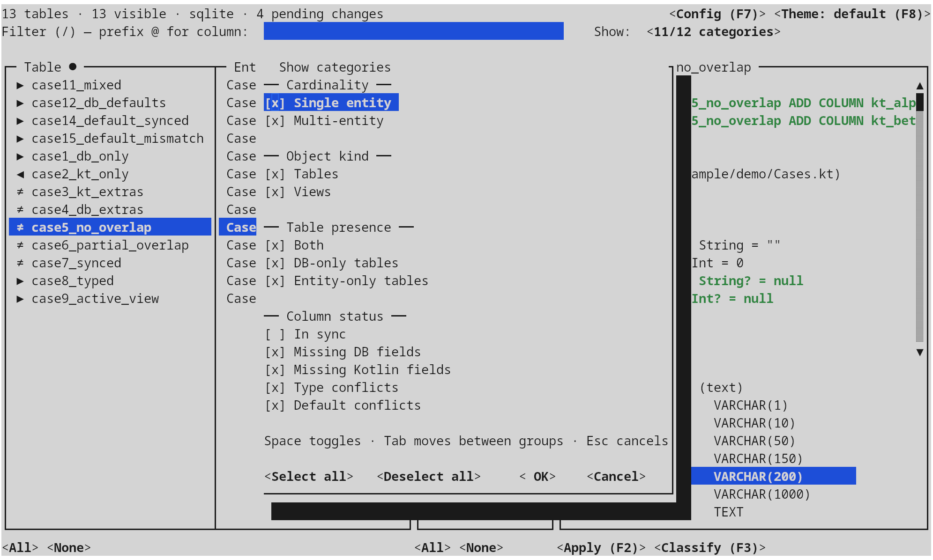Click the middle All button in bottom bar

point(433,548)
